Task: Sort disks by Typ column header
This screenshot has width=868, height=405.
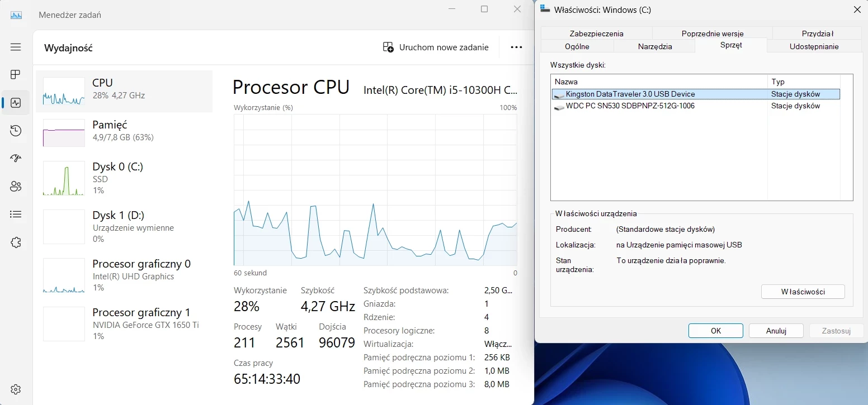Action: (804, 82)
